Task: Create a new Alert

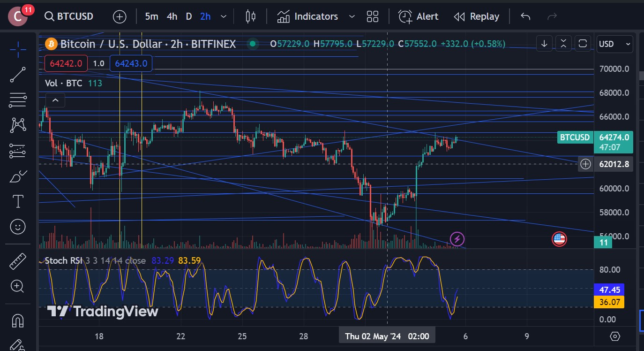Action: (418, 16)
